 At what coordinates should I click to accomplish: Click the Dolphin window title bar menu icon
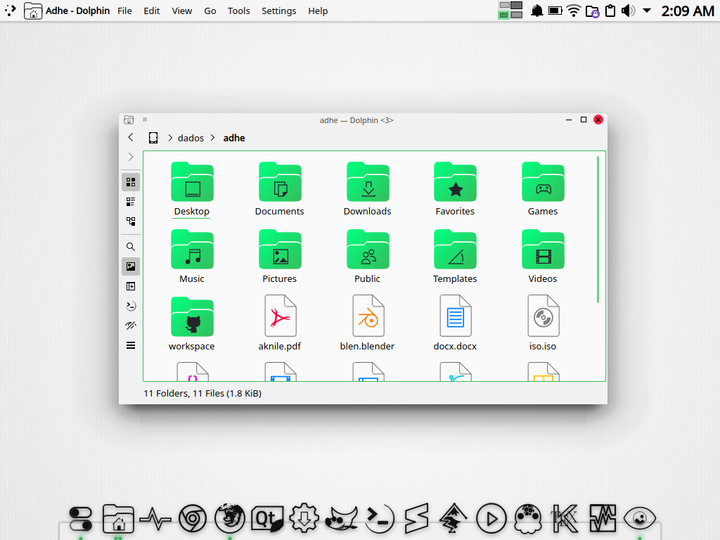coord(129,120)
